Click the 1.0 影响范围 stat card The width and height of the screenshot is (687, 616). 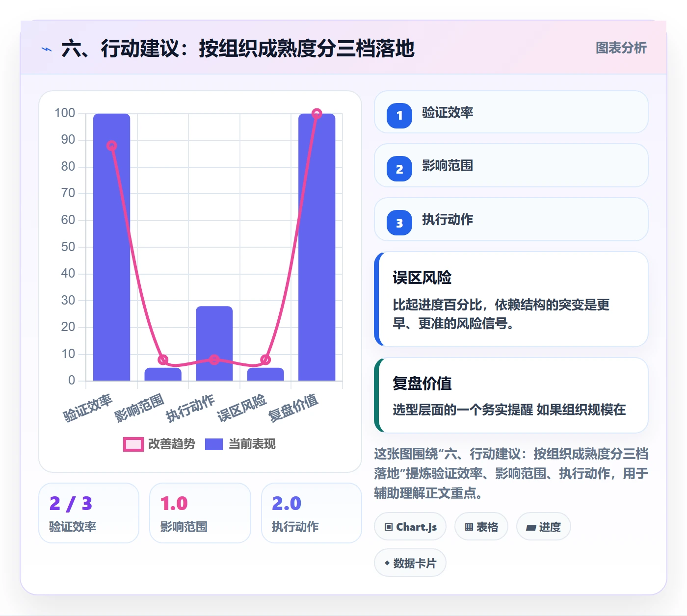tap(200, 513)
